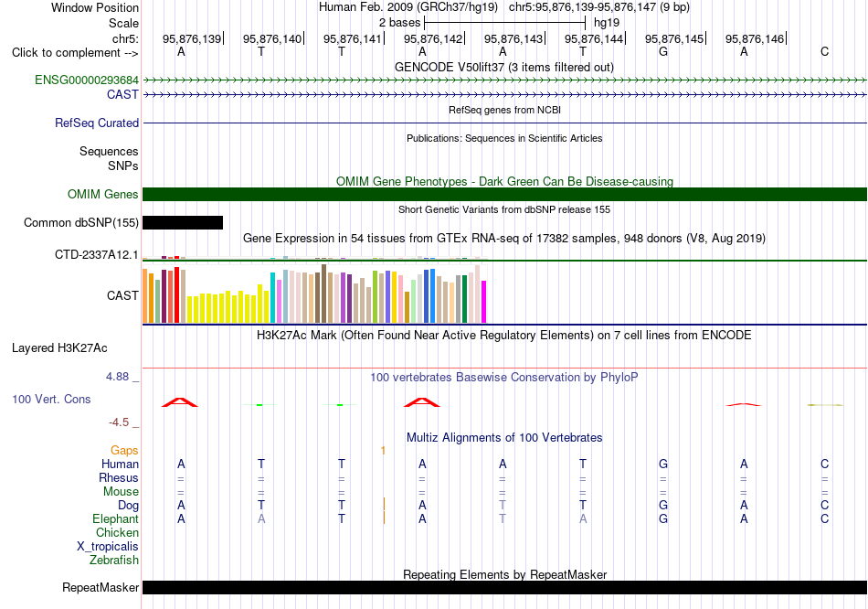The image size is (868, 609).
Task: Select the Layered H3K27Ac track label
Action: click(x=59, y=348)
